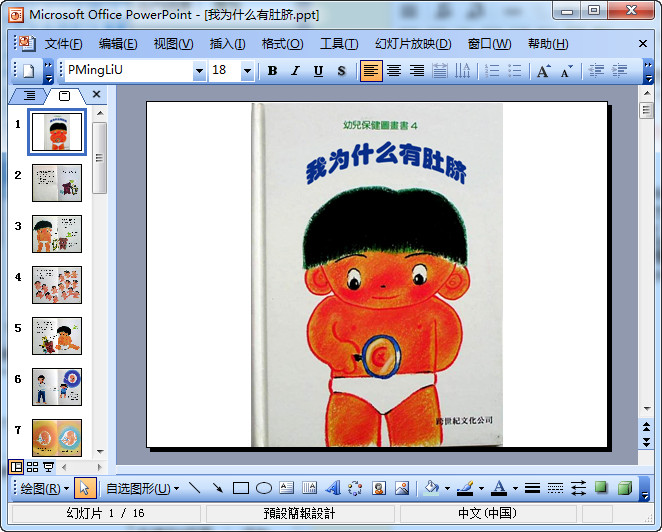Open the 插入(I) menu

(x=228, y=43)
